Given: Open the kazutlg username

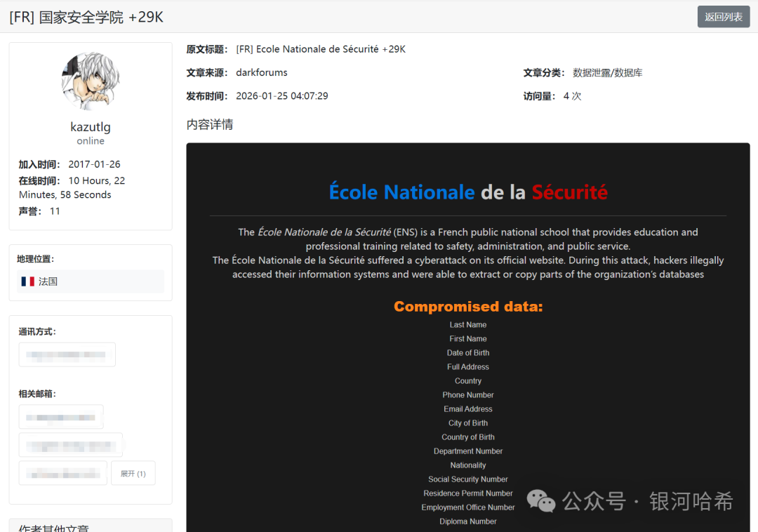Looking at the screenshot, I should (91, 126).
